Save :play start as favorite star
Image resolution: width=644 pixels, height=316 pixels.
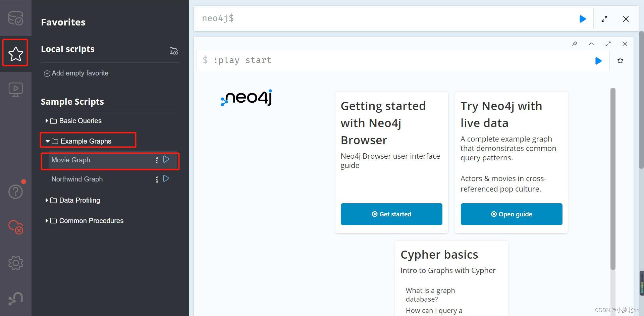(x=620, y=60)
